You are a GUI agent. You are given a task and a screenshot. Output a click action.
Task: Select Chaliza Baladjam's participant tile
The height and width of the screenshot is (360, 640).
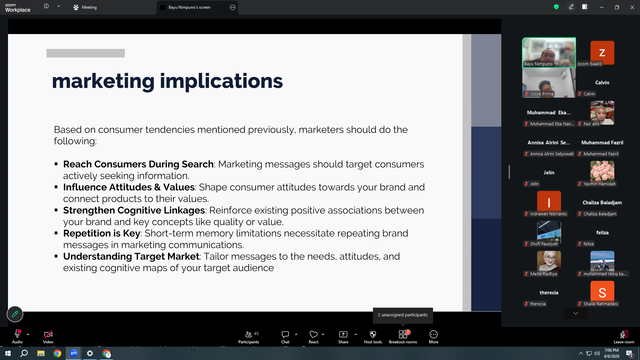[602, 203]
